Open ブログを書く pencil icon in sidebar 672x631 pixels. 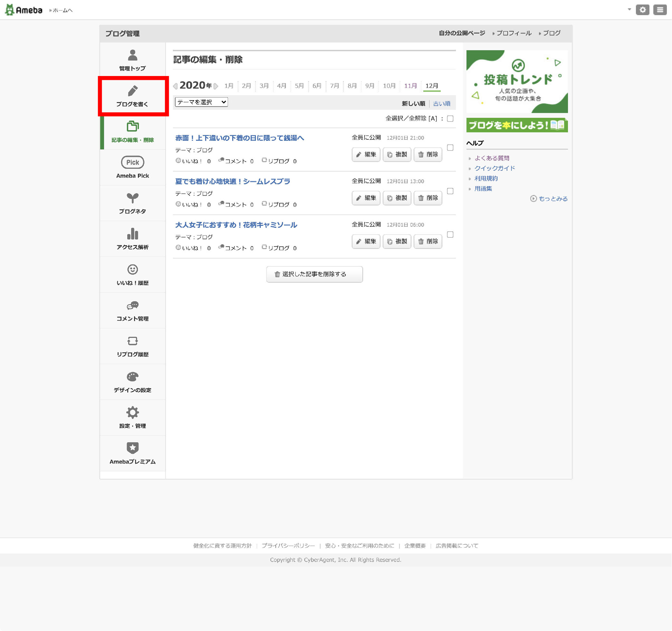132,91
